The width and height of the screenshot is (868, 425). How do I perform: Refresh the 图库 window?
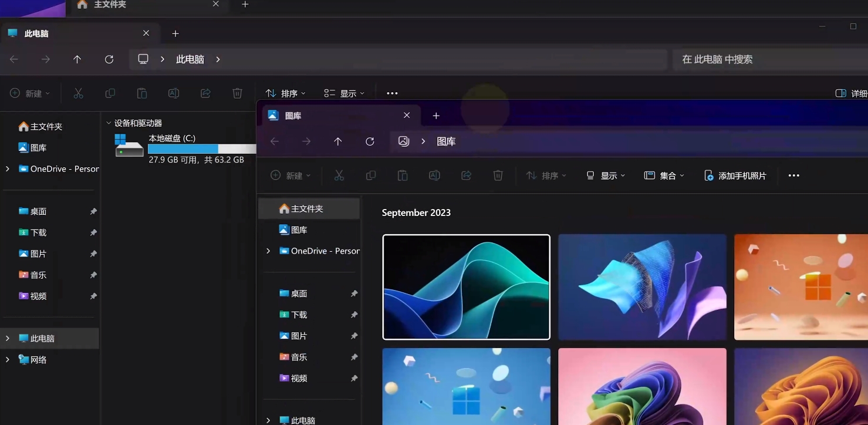[x=370, y=141]
